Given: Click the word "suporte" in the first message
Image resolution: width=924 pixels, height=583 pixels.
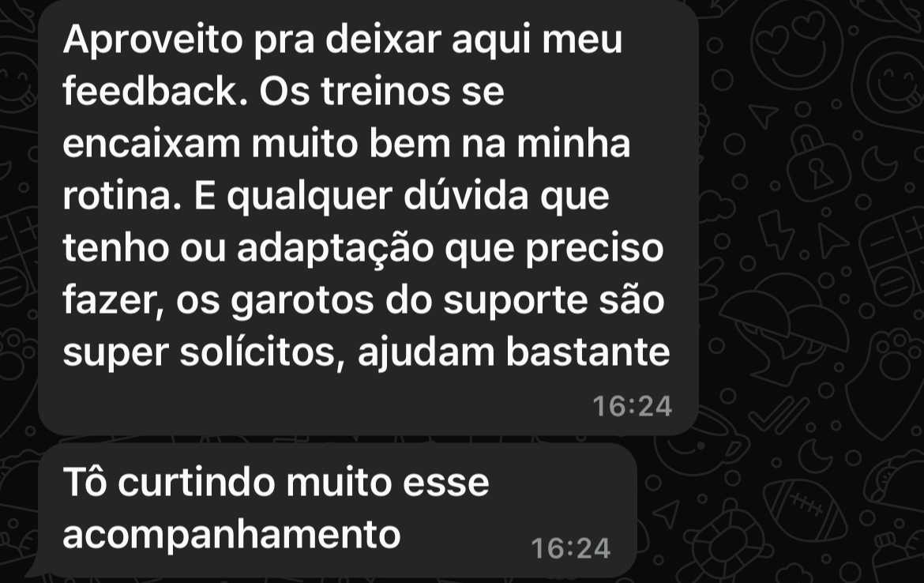Looking at the screenshot, I should pyautogui.click(x=516, y=301).
